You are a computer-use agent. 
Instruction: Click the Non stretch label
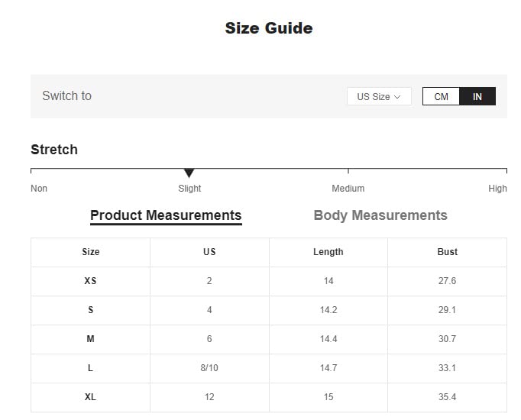tap(39, 189)
